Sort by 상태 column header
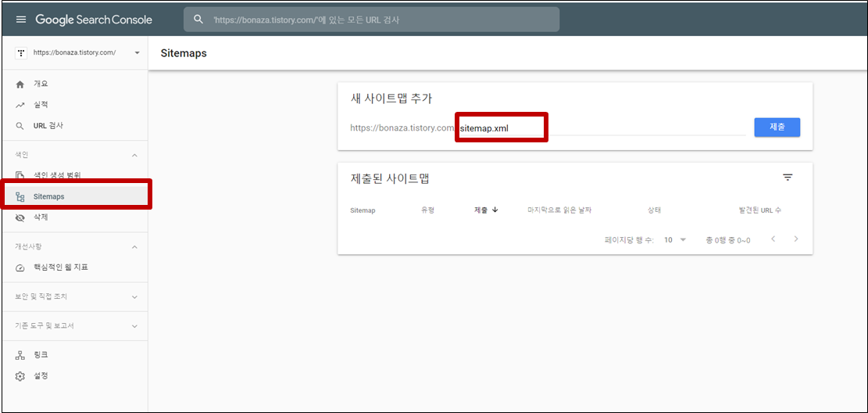The height and width of the screenshot is (413, 868). [x=655, y=210]
